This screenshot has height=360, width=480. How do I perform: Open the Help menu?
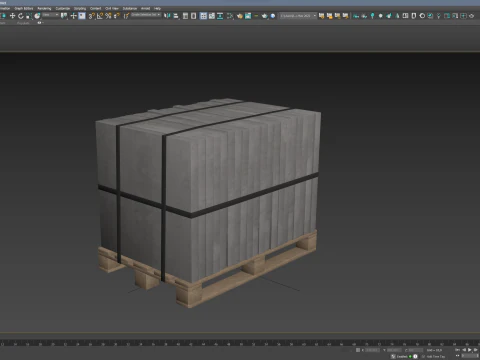[157, 8]
